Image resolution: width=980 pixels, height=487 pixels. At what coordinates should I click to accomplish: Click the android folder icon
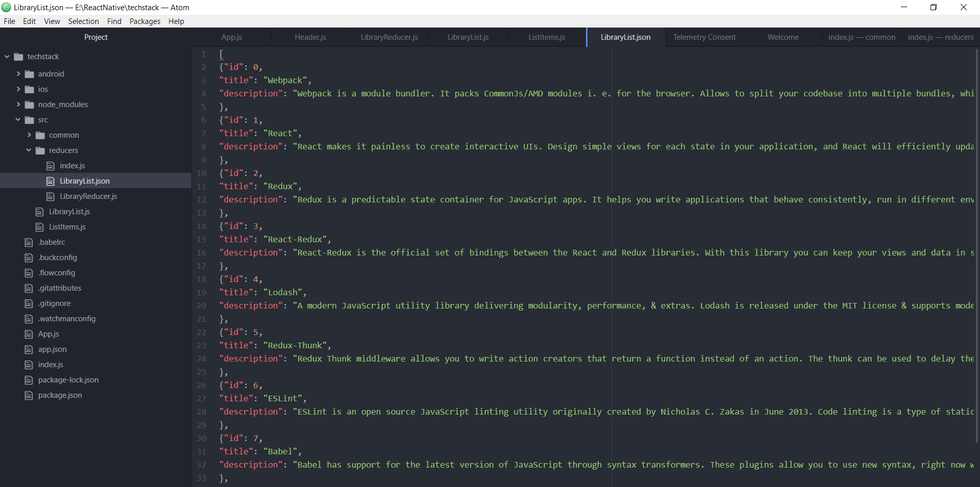pos(30,74)
